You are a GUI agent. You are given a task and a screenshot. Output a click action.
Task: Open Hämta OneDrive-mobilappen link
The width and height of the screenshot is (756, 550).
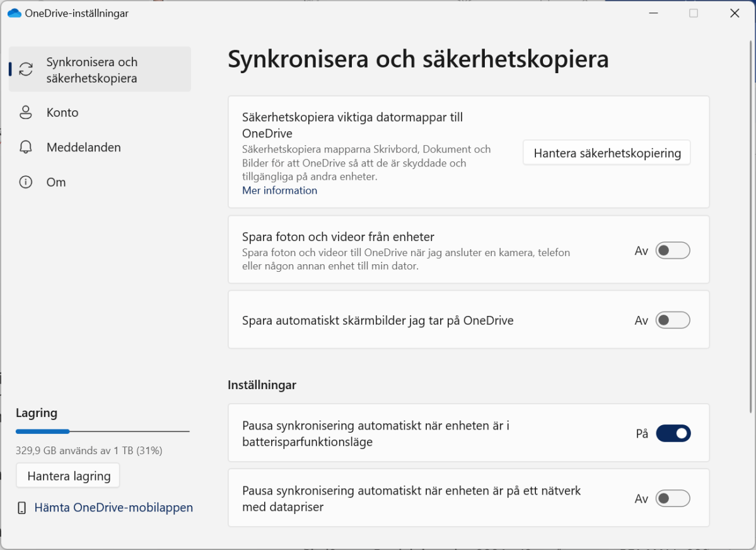coord(113,507)
